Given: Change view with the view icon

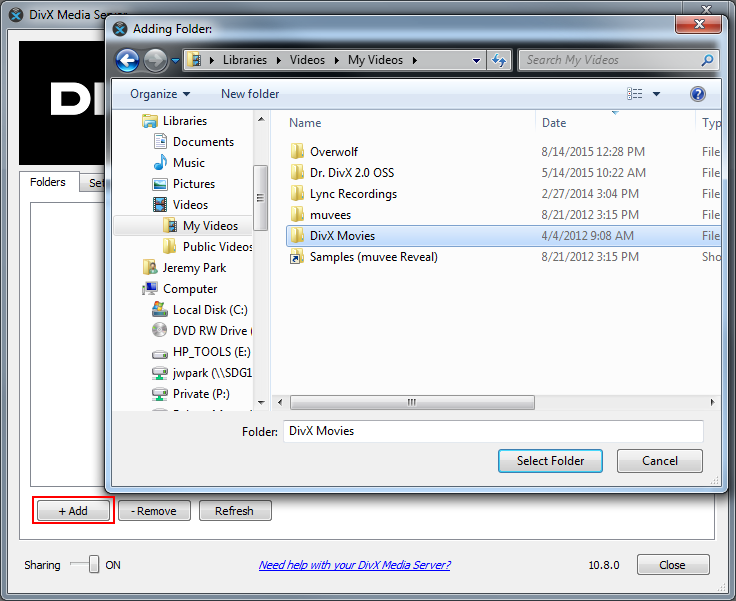Looking at the screenshot, I should pos(635,94).
